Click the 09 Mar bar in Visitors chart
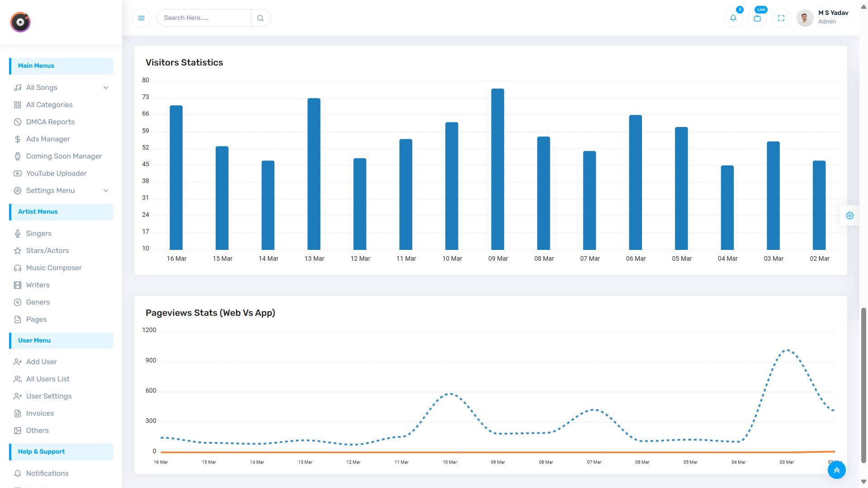Screen dimensions: 868x488 pos(497,169)
